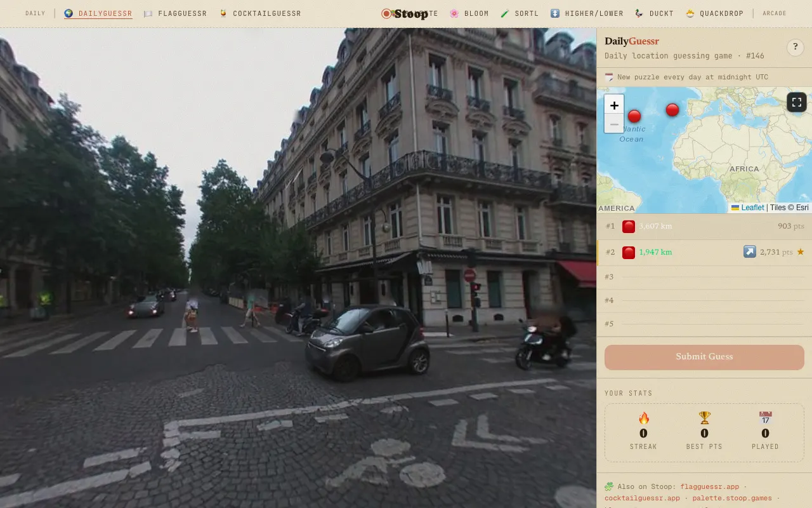Click the guess #4 empty row

click(704, 300)
